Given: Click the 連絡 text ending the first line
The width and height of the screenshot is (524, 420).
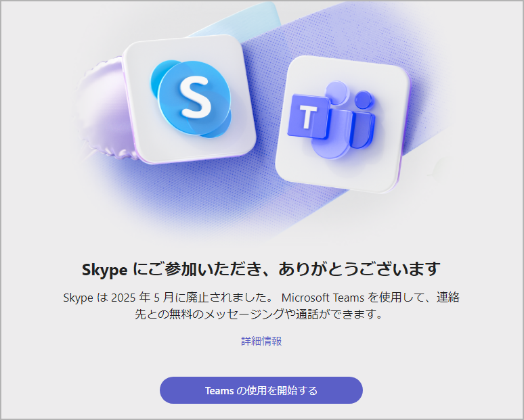Looking at the screenshot, I should pyautogui.click(x=447, y=297).
